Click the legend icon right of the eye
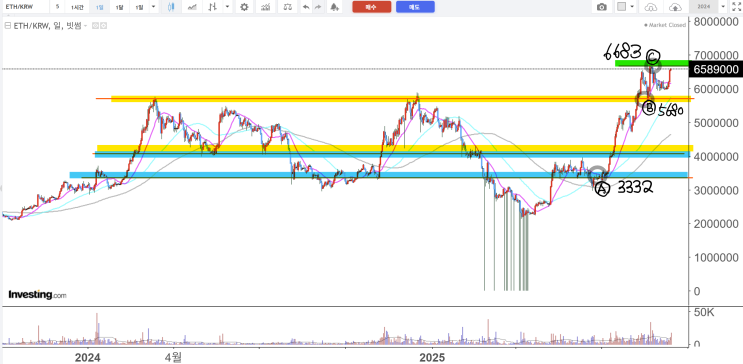The height and width of the screenshot is (364, 743). point(102,27)
